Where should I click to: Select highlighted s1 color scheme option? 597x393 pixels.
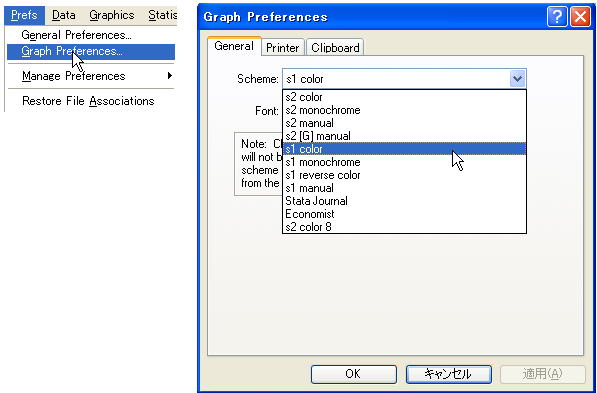coord(404,149)
